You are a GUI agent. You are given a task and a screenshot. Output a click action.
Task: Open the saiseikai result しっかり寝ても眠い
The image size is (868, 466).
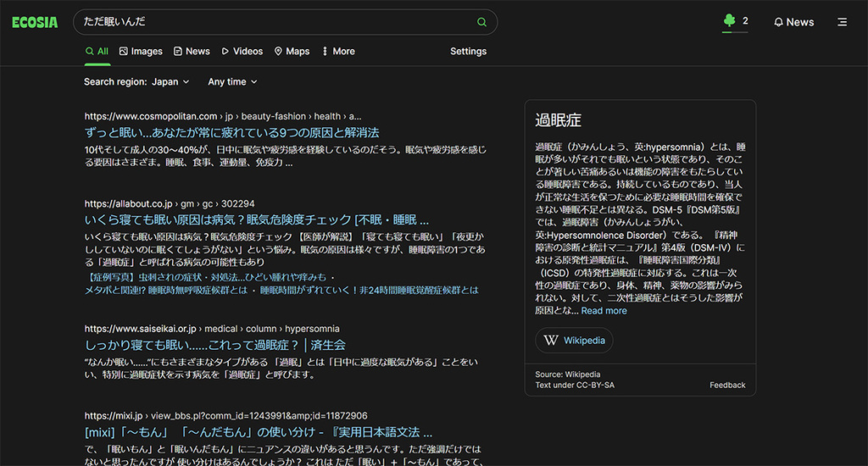(215, 345)
